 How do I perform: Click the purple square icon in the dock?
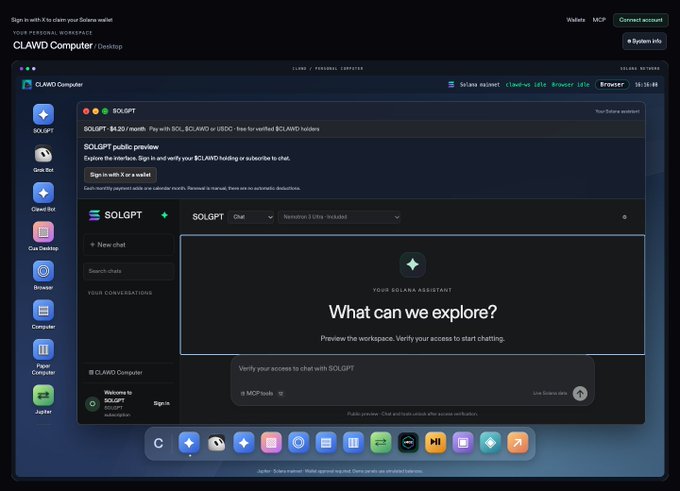[x=463, y=442]
